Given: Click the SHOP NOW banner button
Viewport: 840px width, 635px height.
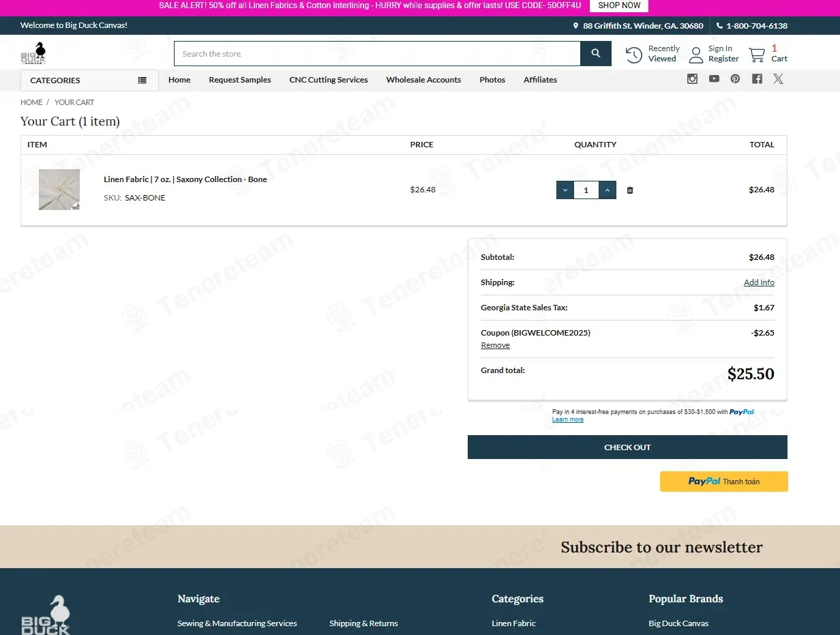Looking at the screenshot, I should click(x=619, y=5).
